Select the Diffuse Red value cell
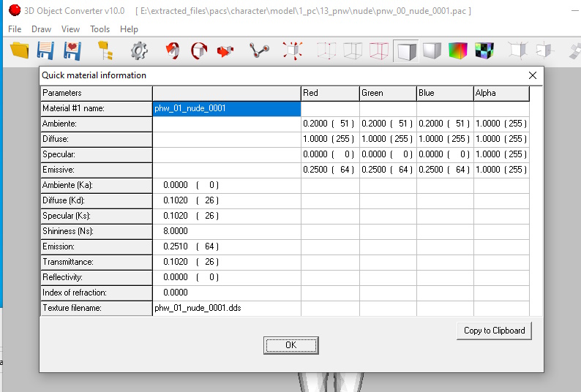581x392 pixels. click(329, 139)
